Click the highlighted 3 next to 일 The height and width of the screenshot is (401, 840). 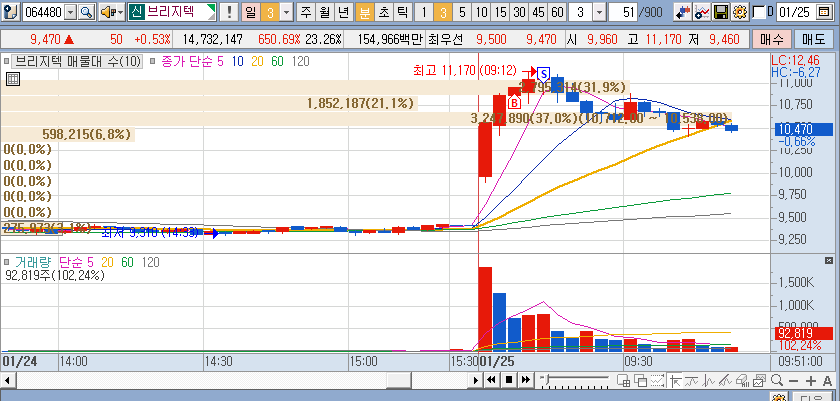(x=270, y=12)
